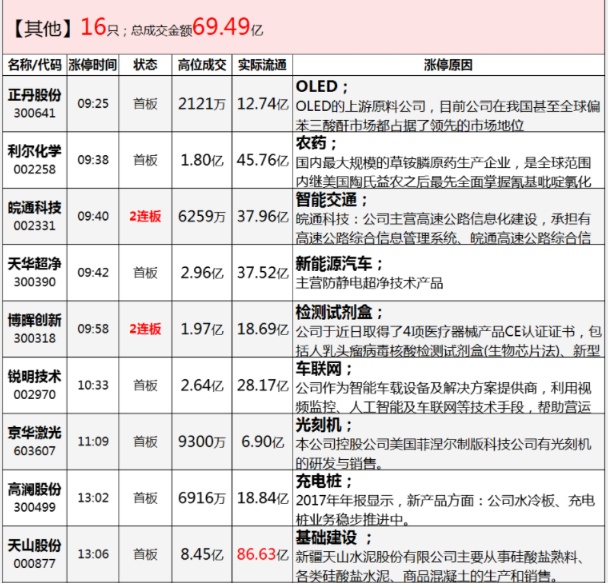Image resolution: width=608 pixels, height=583 pixels.
Task: Select the 博晖创新 300318 stock cell
Action: coord(35,329)
